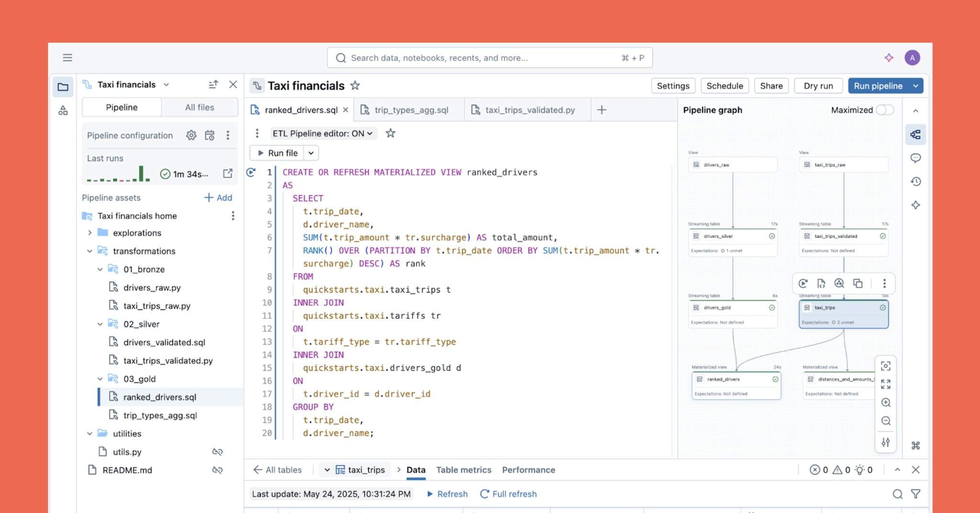Fit graph to view icon
The width and height of the screenshot is (980, 513).
[x=886, y=366]
